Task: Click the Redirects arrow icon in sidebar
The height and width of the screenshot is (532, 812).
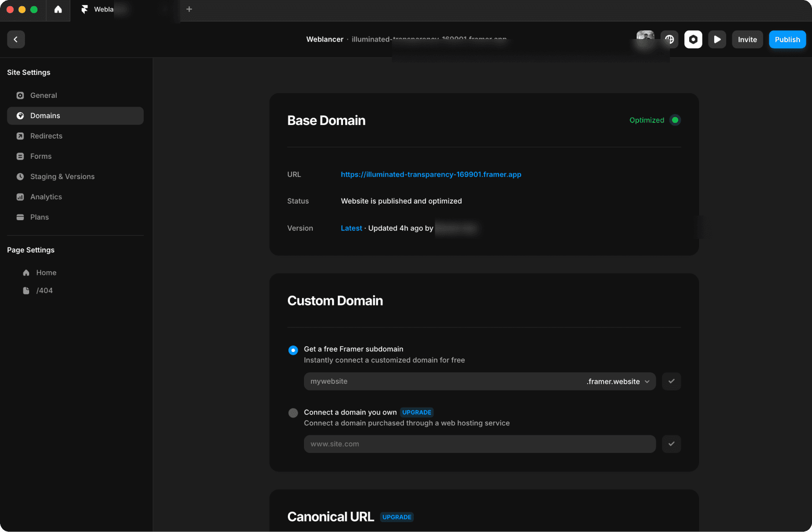Action: (20, 136)
